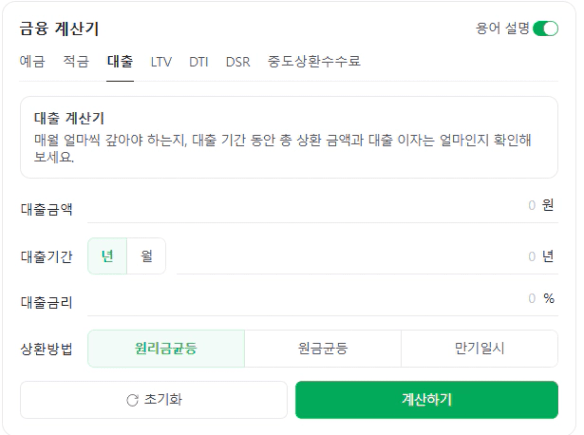
Task: Switch to the 예금 tab
Action: (32, 61)
